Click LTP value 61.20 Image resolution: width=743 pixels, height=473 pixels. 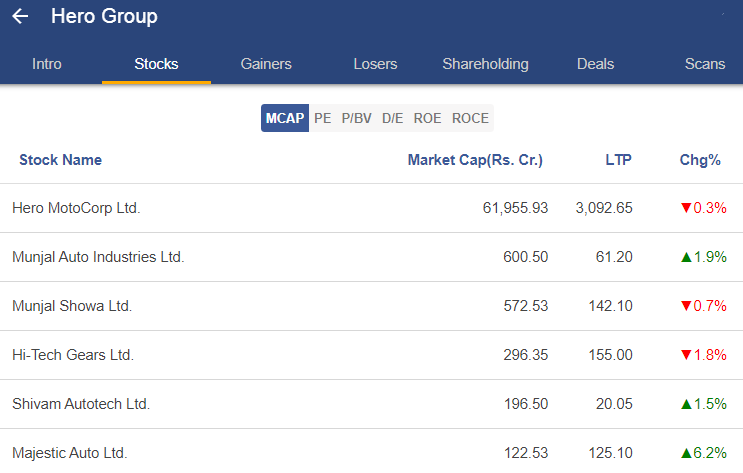coord(614,257)
